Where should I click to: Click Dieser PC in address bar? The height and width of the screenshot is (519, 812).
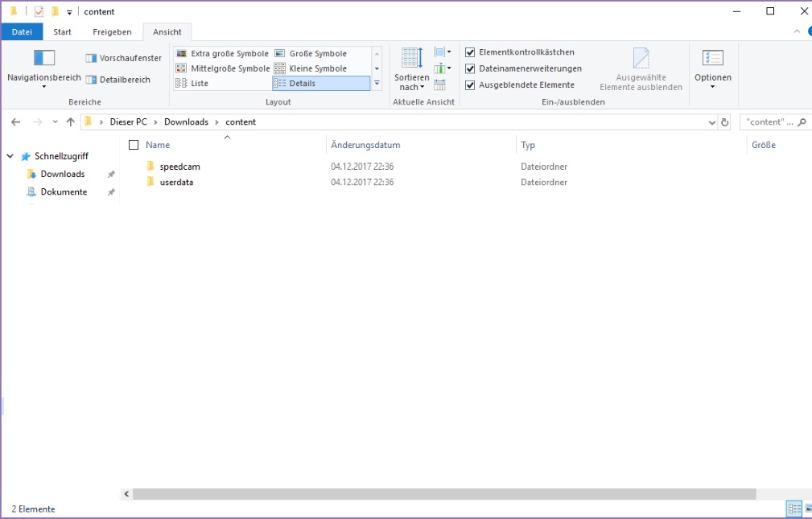[128, 122]
